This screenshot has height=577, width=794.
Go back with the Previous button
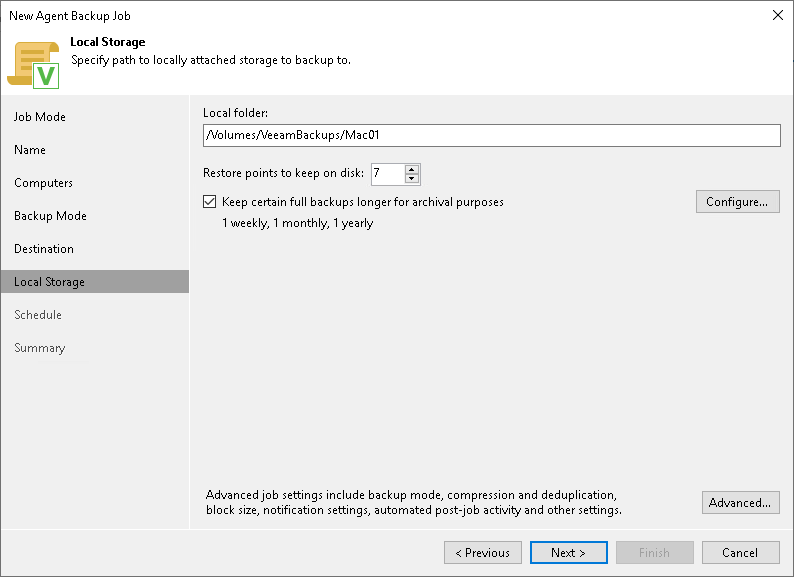click(x=483, y=552)
